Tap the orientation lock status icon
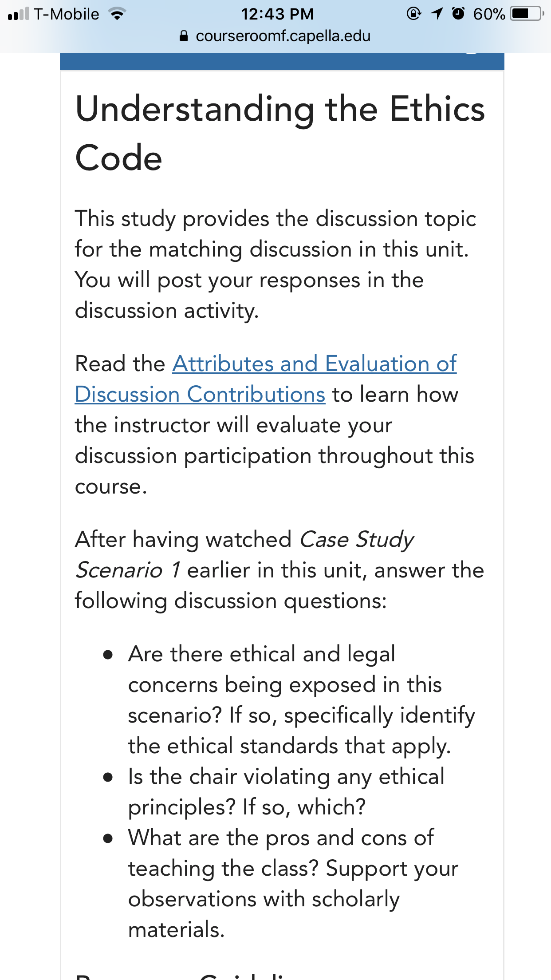Viewport: 551px width, 980px height. pyautogui.click(x=413, y=14)
